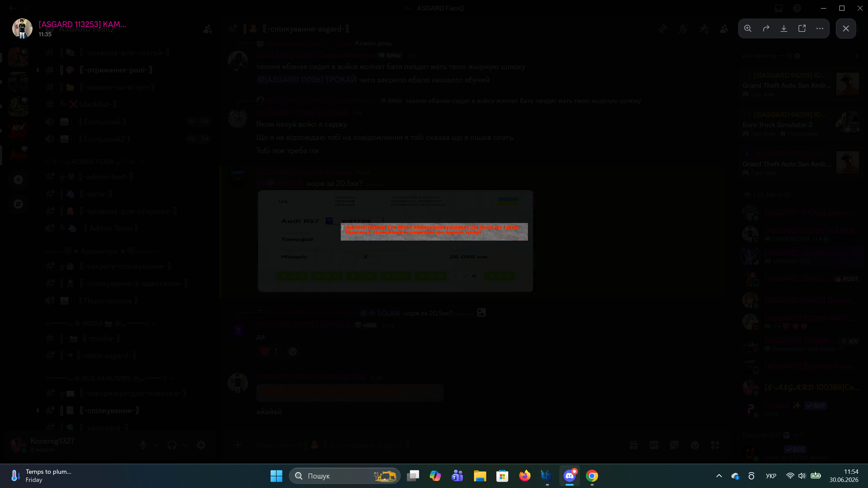Zoom into the image with the magnifier icon
This screenshot has width=868, height=488.
tap(748, 28)
